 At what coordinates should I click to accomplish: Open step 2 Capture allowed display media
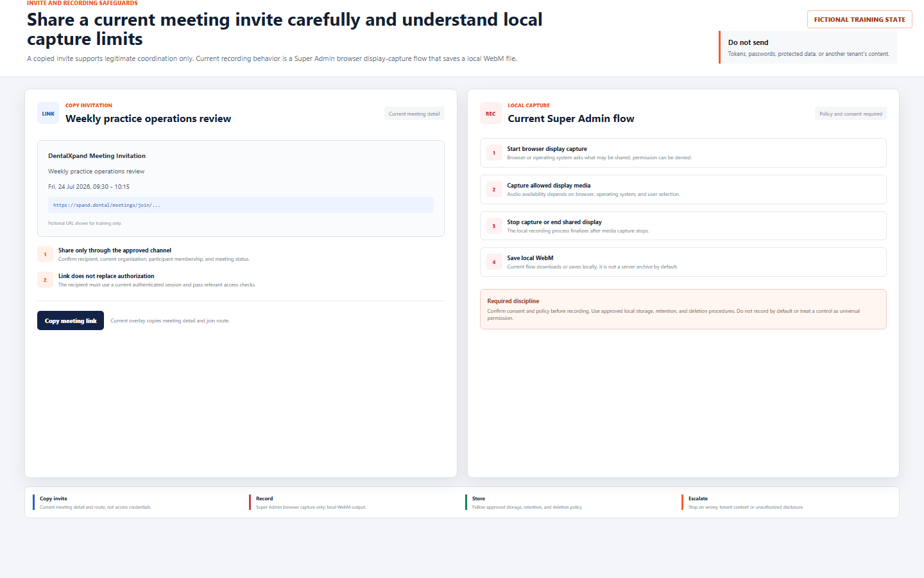pyautogui.click(x=683, y=189)
